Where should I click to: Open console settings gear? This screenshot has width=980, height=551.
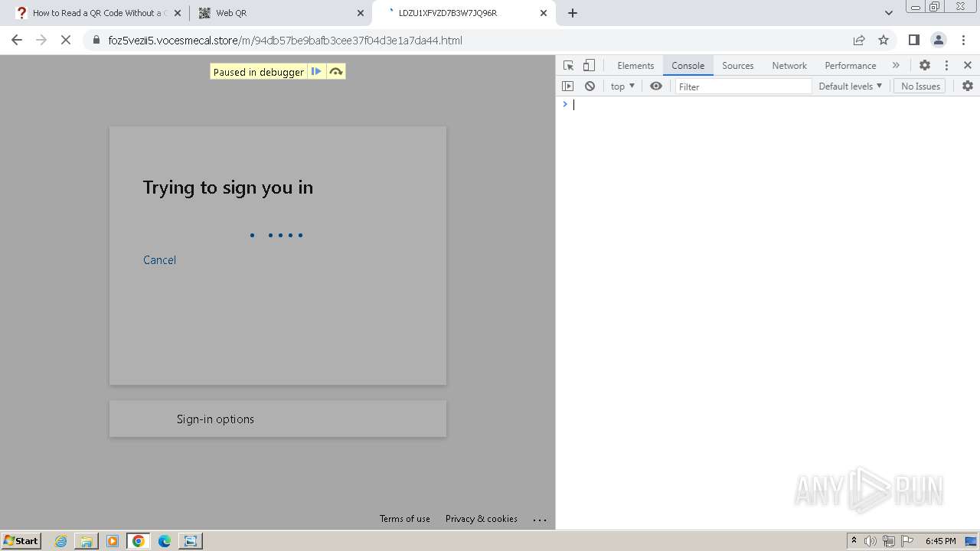pos(968,86)
